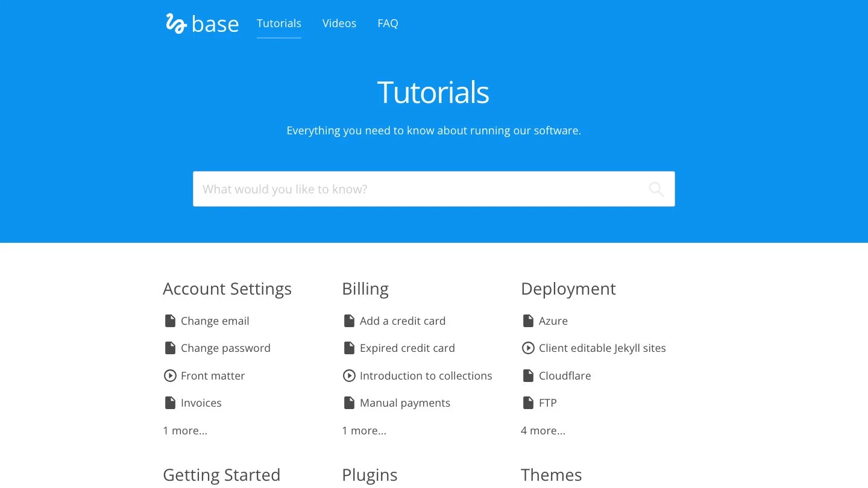Click document icon beside FTP
Image resolution: width=868 pixels, height=488 pixels.
point(528,403)
